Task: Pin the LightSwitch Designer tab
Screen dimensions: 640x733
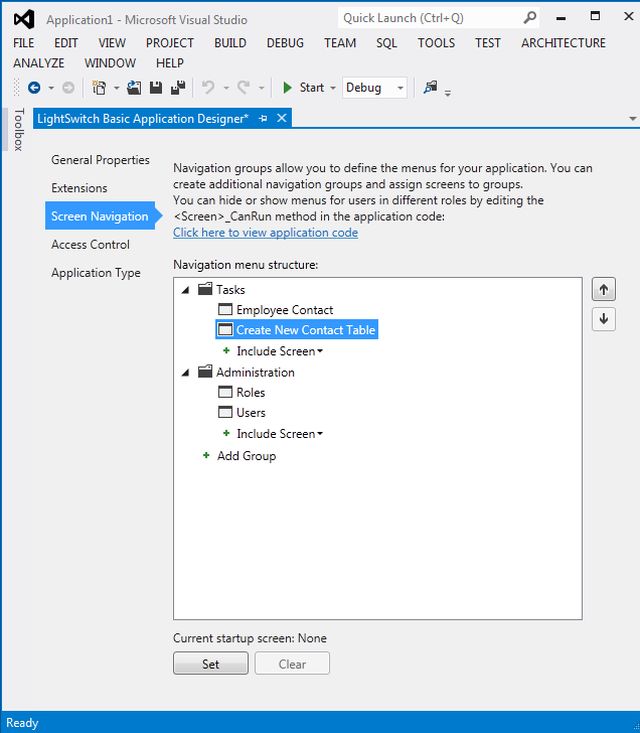Action: 263,119
